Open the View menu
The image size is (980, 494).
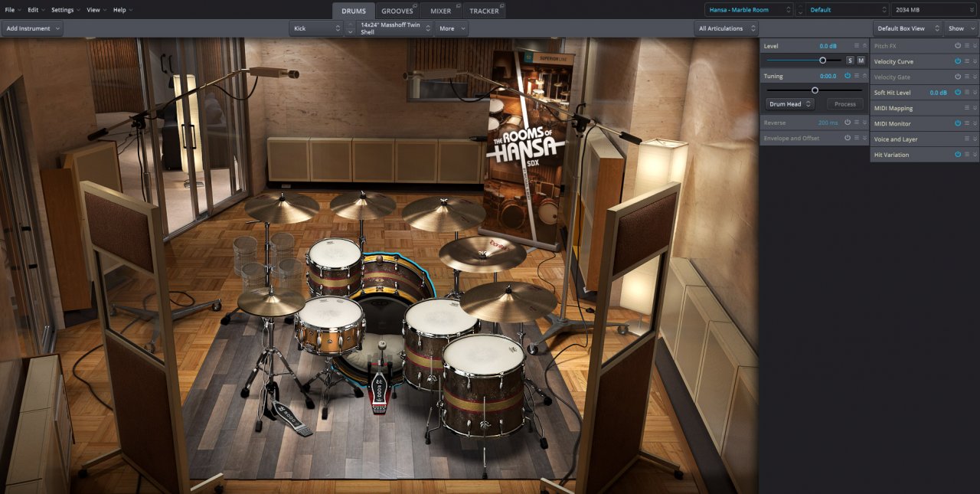tap(96, 10)
